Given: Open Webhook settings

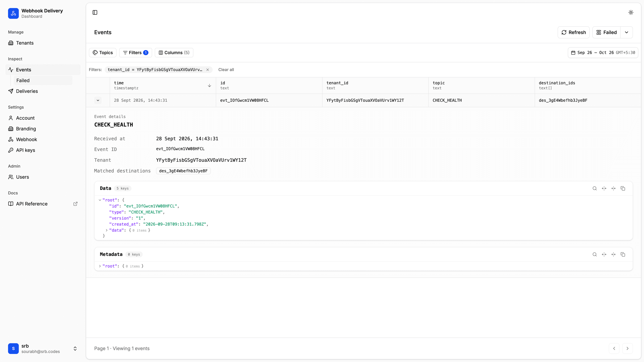Looking at the screenshot, I should click(x=43, y=139).
